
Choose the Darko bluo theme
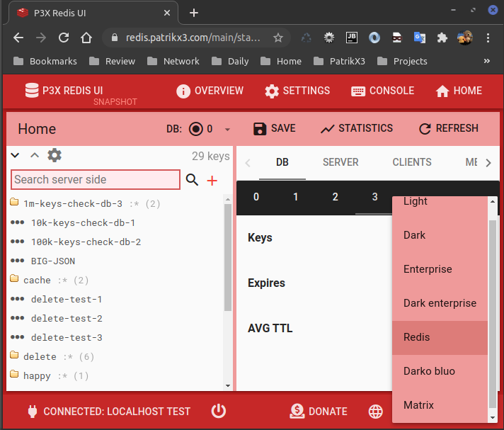440,371
